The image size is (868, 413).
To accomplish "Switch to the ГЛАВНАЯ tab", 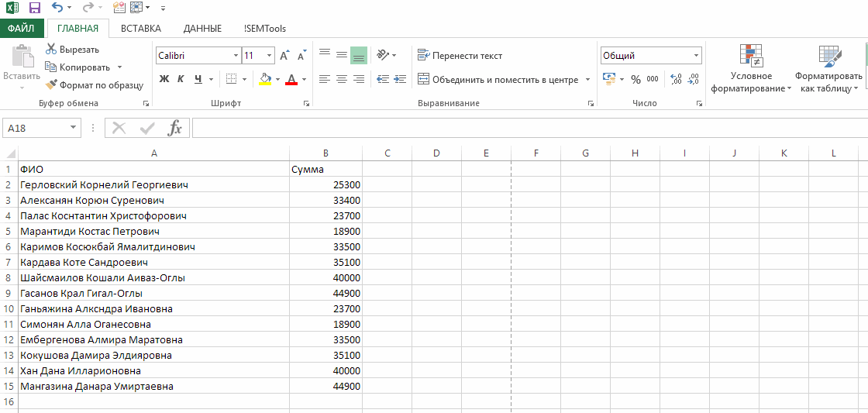I will [78, 28].
